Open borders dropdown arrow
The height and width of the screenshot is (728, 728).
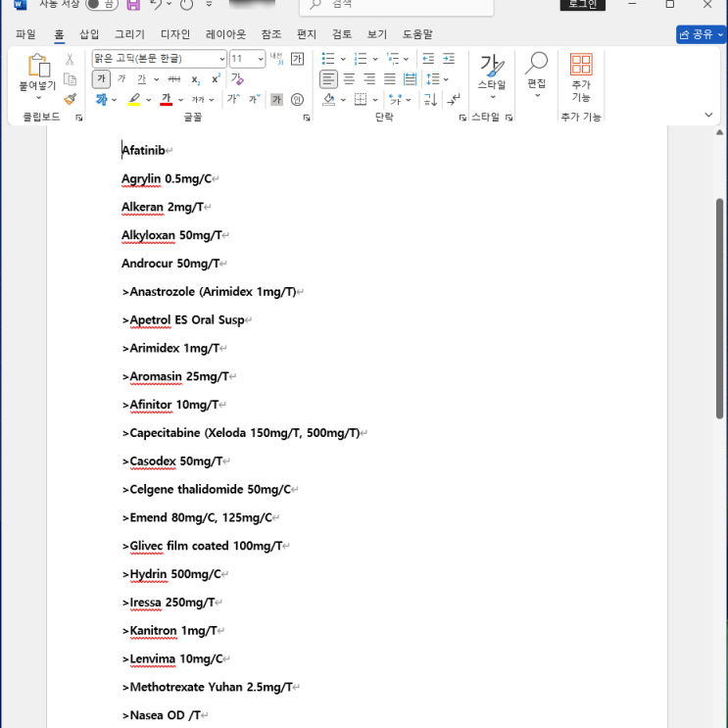(375, 100)
